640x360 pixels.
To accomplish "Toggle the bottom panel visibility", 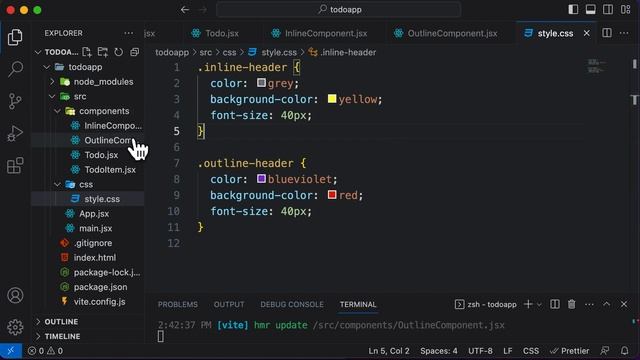I will click(x=591, y=9).
